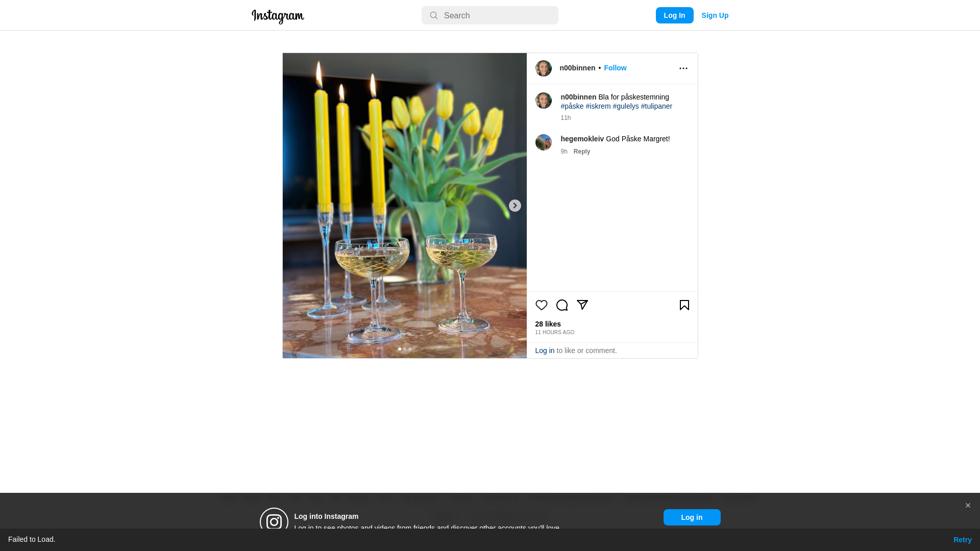
Task: Click Log In button in top bar
Action: pyautogui.click(x=674, y=15)
